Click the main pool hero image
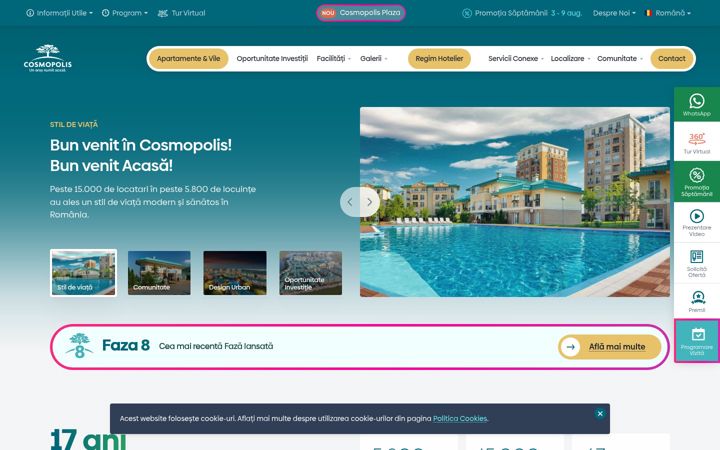 pos(515,202)
